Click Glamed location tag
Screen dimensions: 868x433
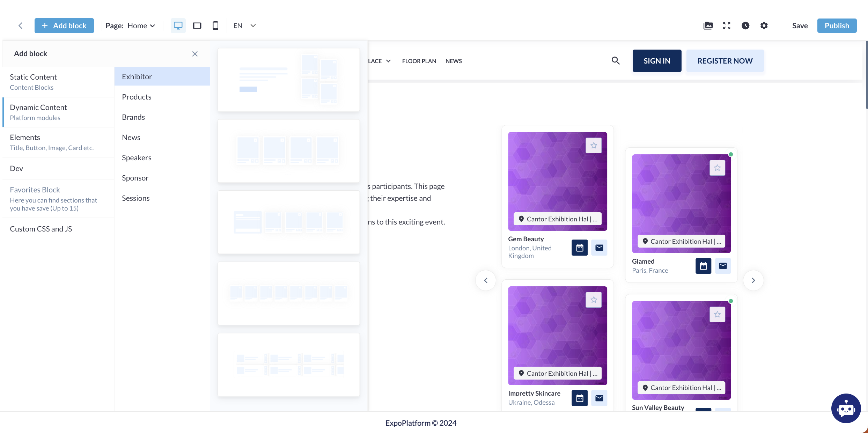681,241
